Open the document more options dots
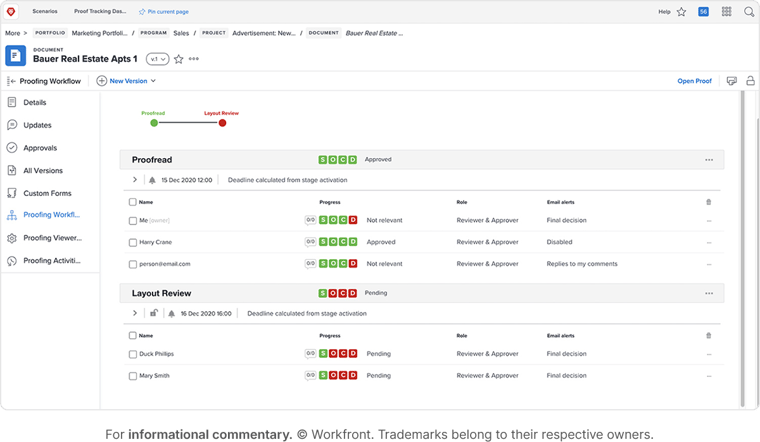 [194, 59]
